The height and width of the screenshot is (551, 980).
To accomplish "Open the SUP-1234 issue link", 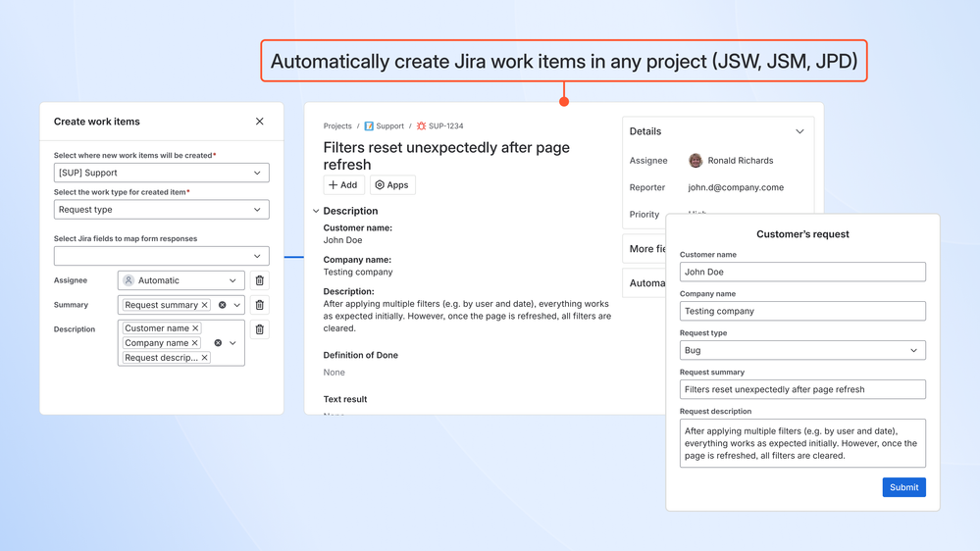I will (x=445, y=126).
